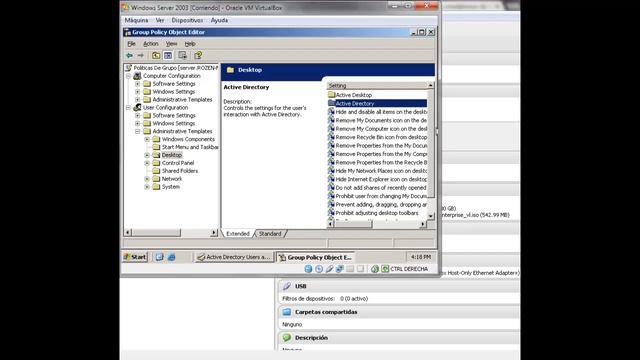
Task: Switch to the Standard tab
Action: tap(270, 233)
